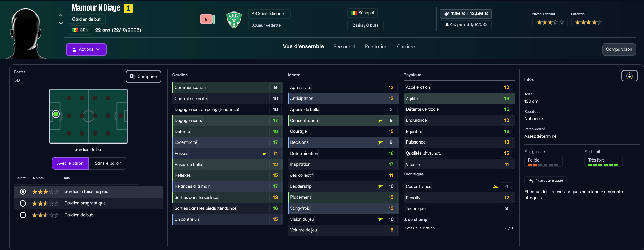The image size is (644, 250).
Task: Select the Gardien de but role radio button
Action: pyautogui.click(x=23, y=215)
